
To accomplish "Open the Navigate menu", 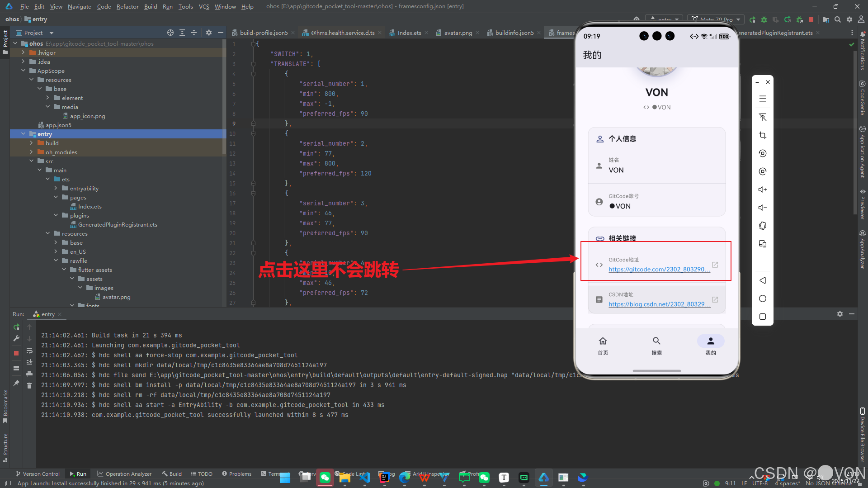I will tap(79, 6).
